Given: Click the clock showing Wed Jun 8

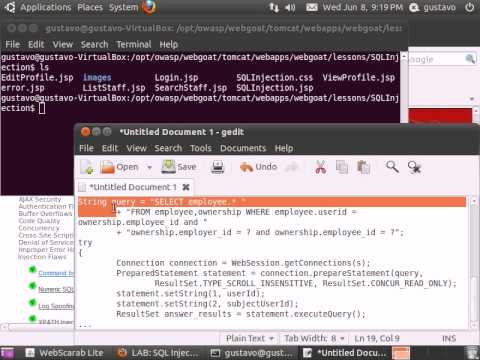Looking at the screenshot, I should [363, 7].
